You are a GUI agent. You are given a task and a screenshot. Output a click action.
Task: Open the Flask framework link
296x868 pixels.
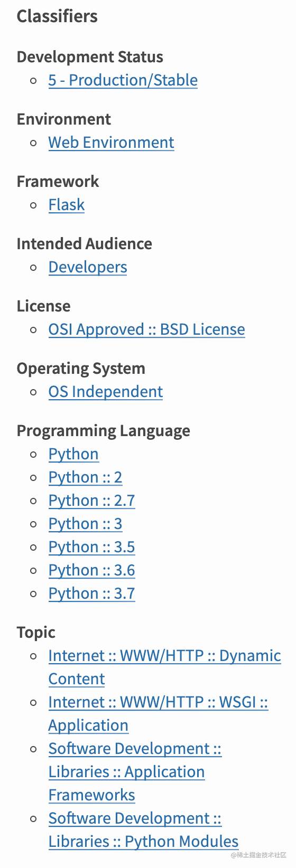click(67, 205)
